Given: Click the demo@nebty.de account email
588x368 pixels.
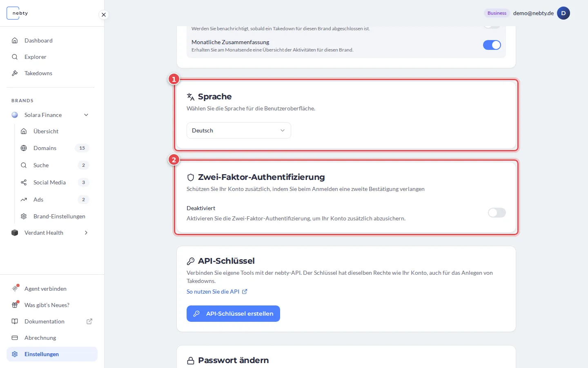Looking at the screenshot, I should tap(533, 13).
